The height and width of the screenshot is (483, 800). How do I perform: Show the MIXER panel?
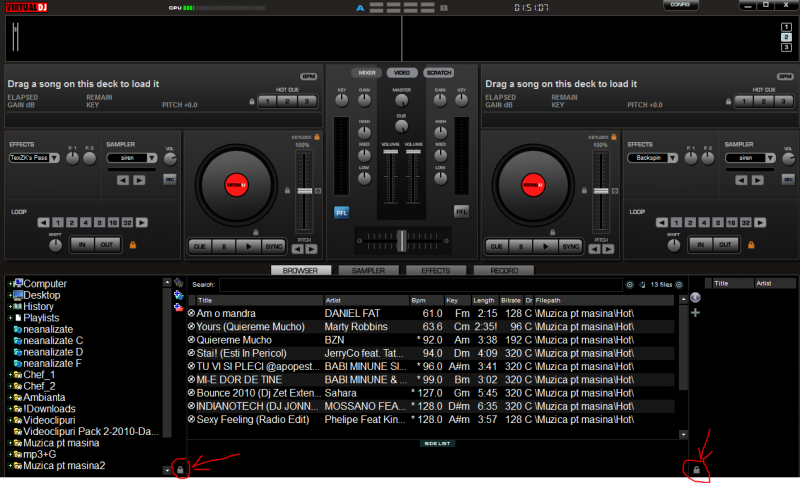pos(366,73)
